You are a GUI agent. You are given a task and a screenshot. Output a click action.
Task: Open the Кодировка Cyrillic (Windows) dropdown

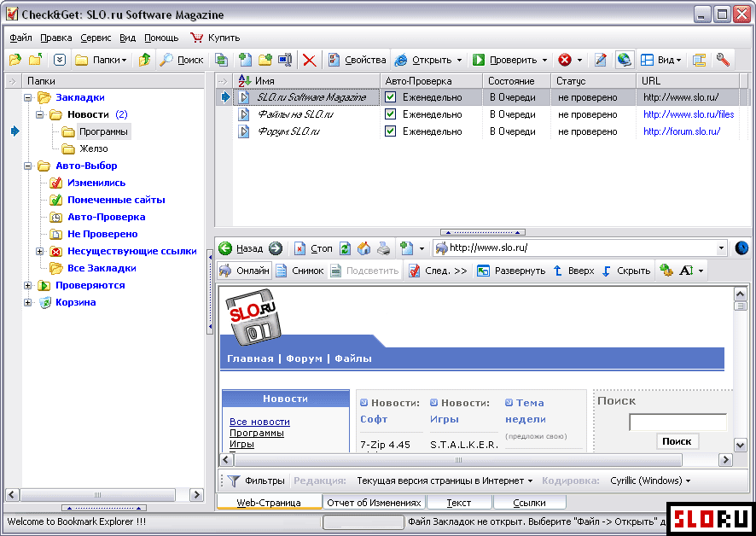click(650, 481)
